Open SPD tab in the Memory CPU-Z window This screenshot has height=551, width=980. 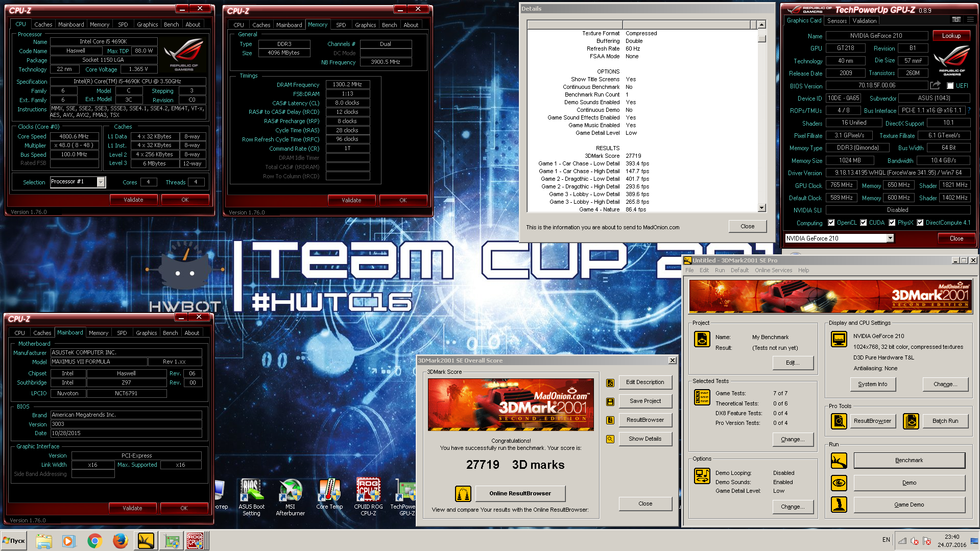tap(341, 25)
